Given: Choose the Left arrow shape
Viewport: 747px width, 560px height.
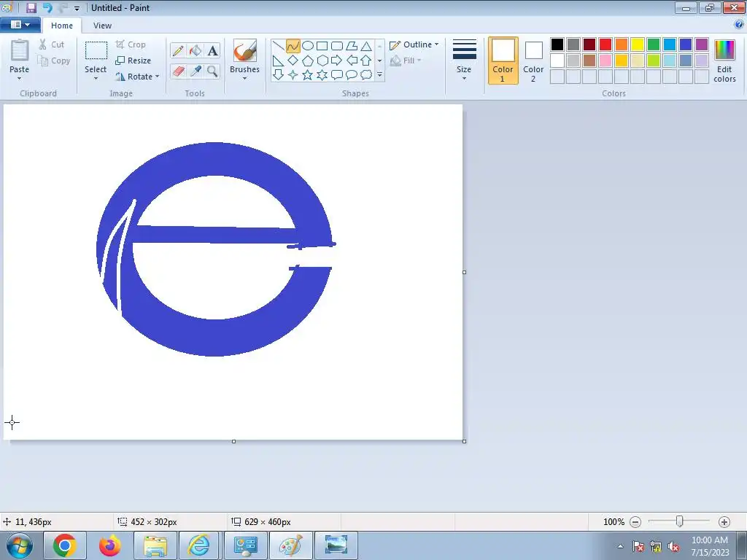Looking at the screenshot, I should 352,61.
